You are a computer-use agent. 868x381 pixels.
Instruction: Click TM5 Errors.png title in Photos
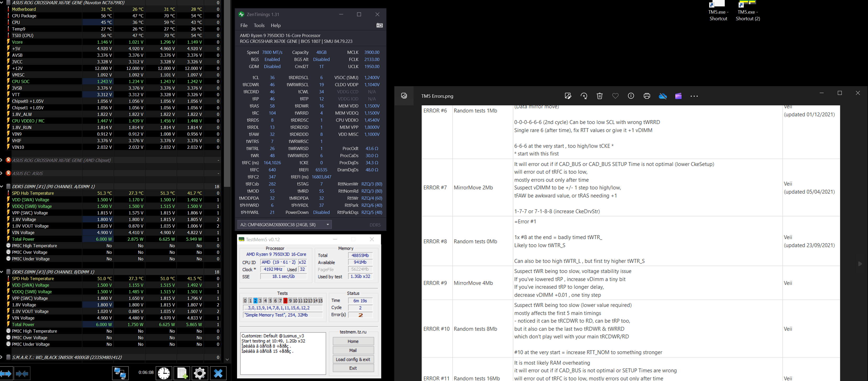pos(437,96)
